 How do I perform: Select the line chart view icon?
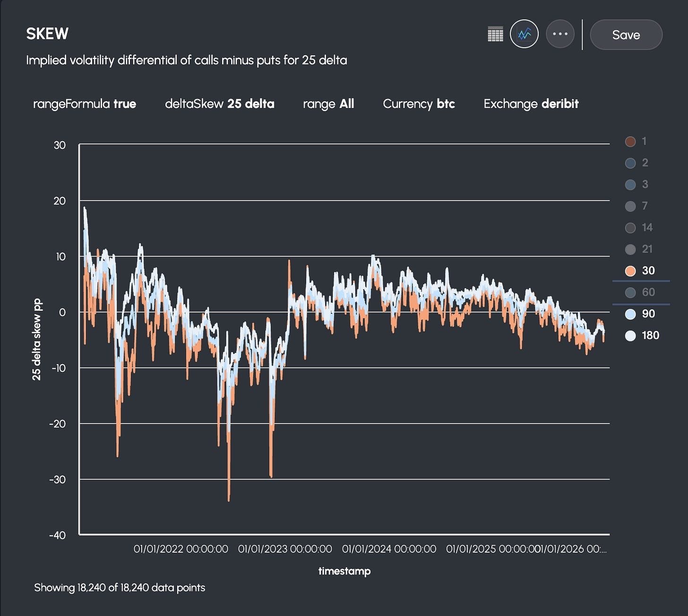[x=524, y=34]
